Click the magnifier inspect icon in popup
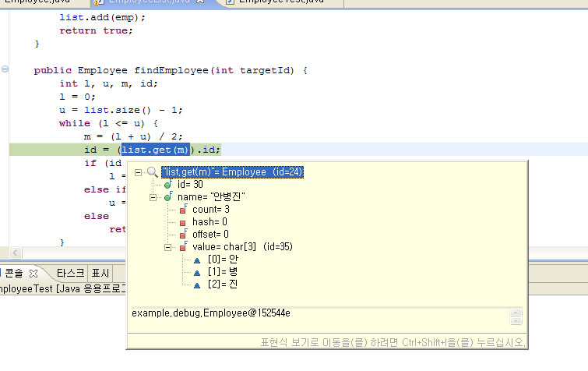588x371 pixels. pos(152,172)
